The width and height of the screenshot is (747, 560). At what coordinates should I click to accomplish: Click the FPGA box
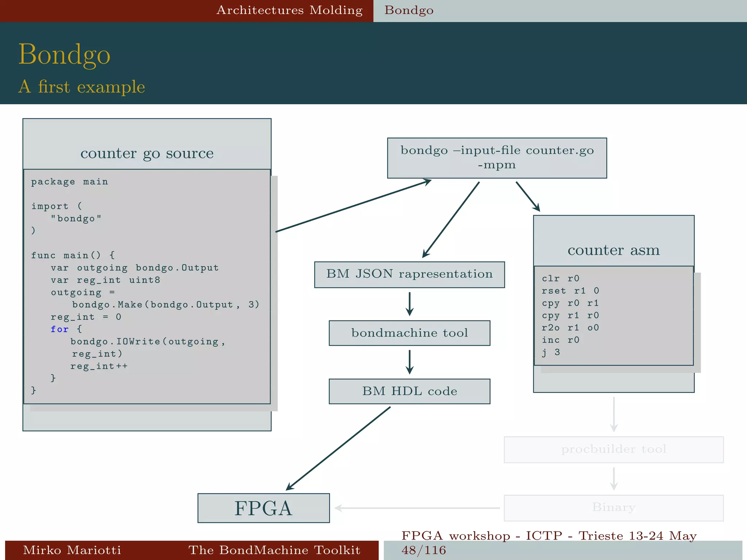(263, 508)
